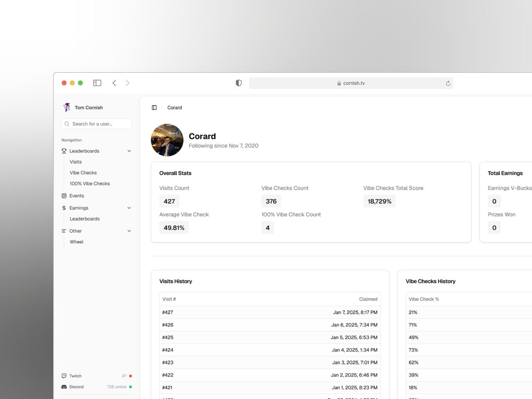This screenshot has width=532, height=399.
Task: Click the Twitch icon at sidebar bottom
Action: click(x=64, y=376)
